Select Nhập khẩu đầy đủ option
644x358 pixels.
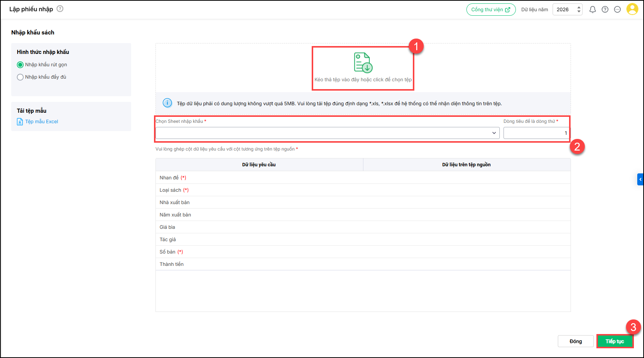(x=20, y=77)
